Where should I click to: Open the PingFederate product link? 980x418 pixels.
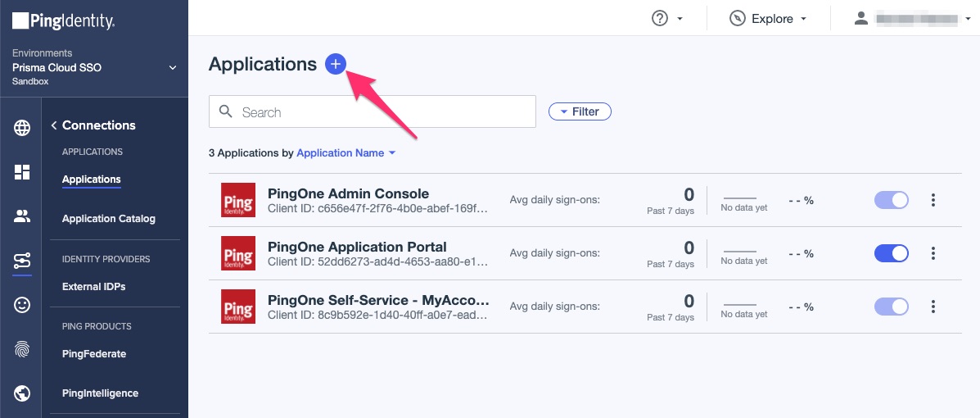click(93, 354)
